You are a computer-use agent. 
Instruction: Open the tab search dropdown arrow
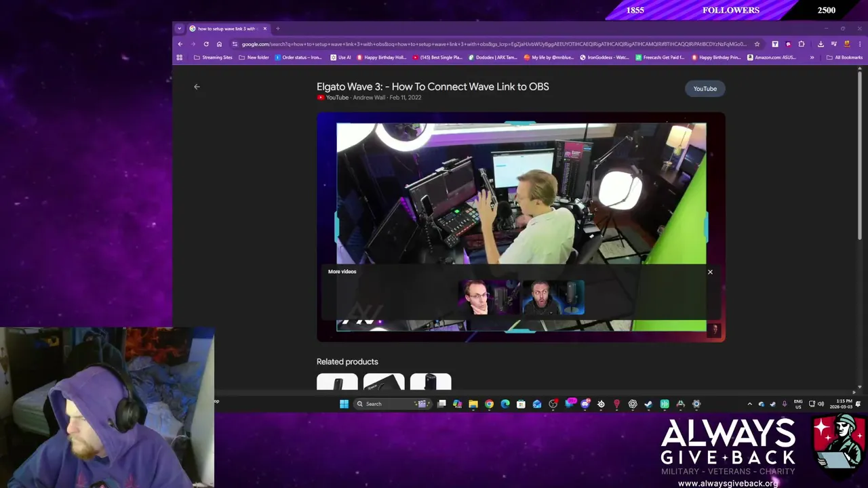179,28
